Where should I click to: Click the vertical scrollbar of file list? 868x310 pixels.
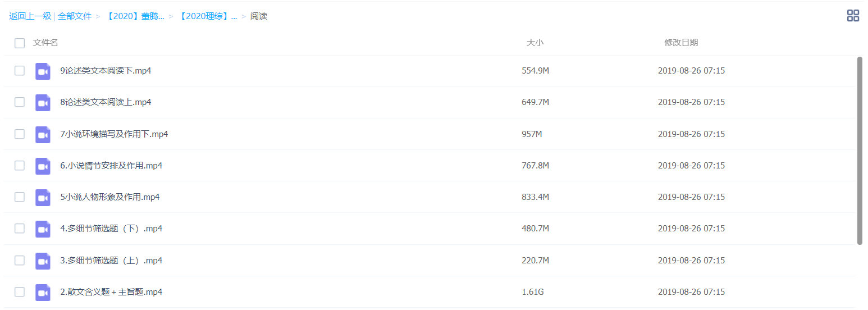[860, 151]
